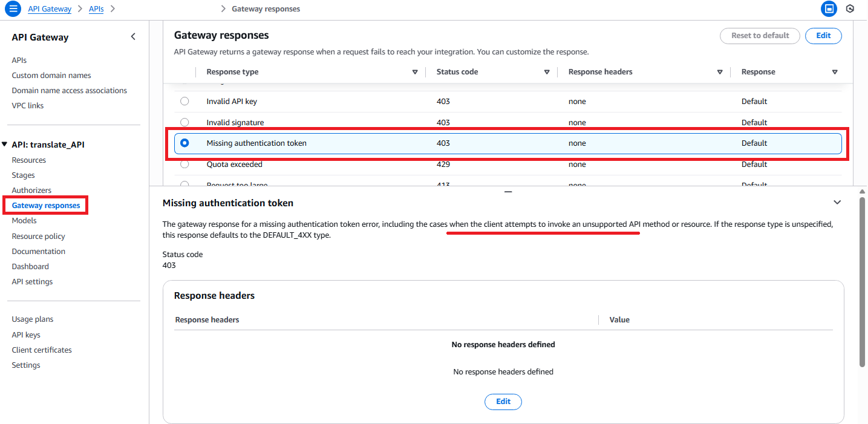This screenshot has width=868, height=424.
Task: Click the API Gateway breadcrumb link
Action: pos(50,8)
